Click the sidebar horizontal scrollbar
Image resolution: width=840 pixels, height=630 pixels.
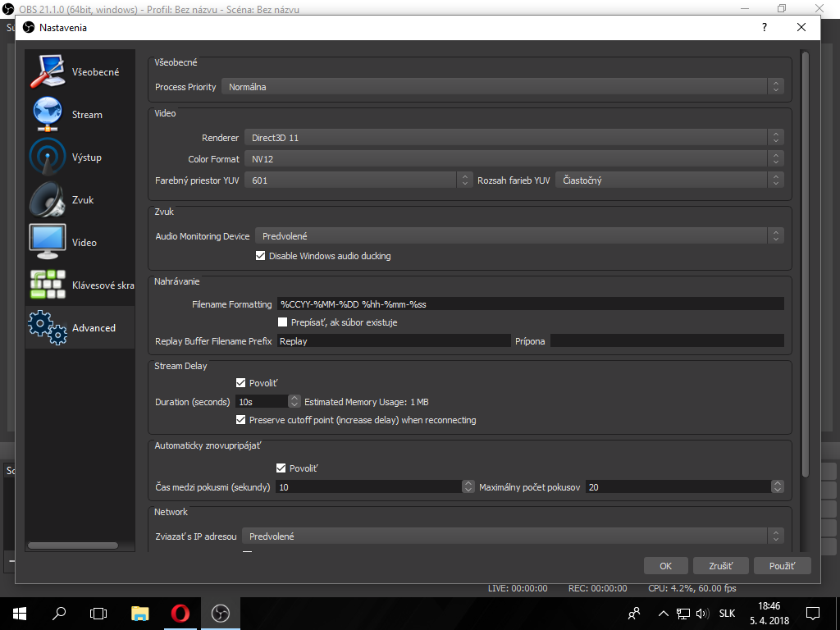73,546
